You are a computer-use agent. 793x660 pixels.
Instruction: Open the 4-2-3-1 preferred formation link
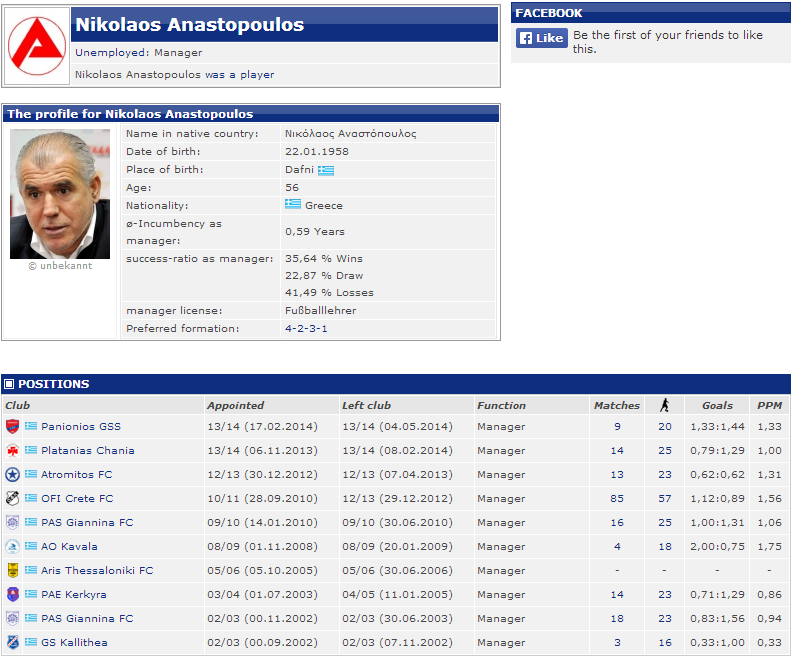tap(306, 328)
